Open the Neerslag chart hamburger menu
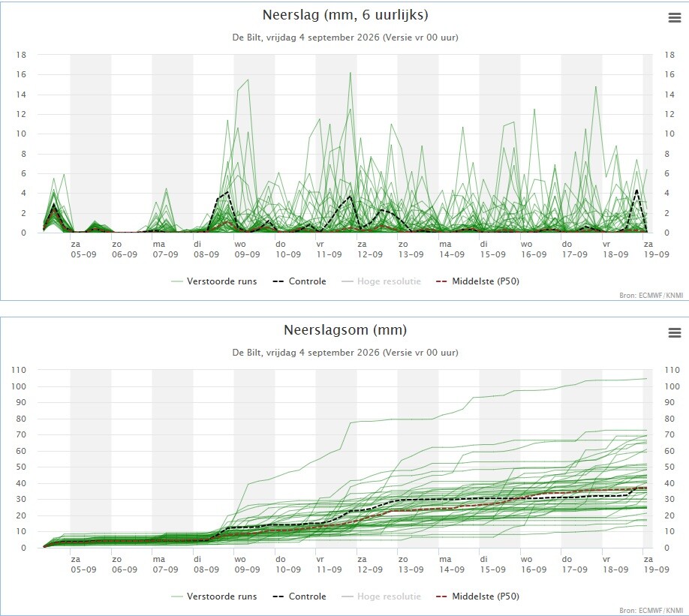Viewport: 689px width, 616px height. 675,17
